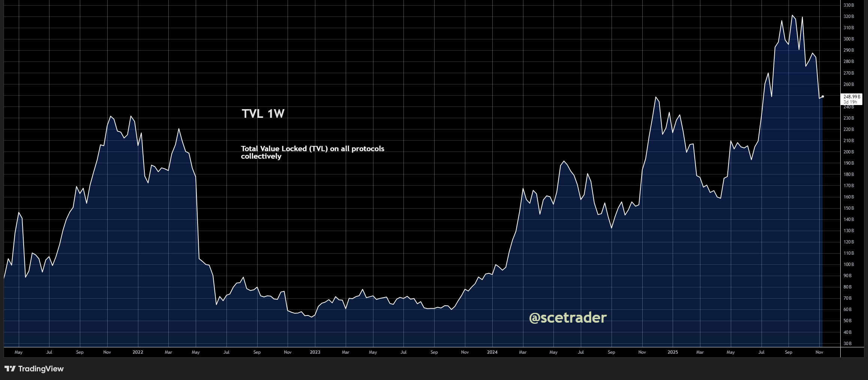Click the 230 B price scale label
Image resolution: width=868 pixels, height=380 pixels.
click(x=849, y=118)
